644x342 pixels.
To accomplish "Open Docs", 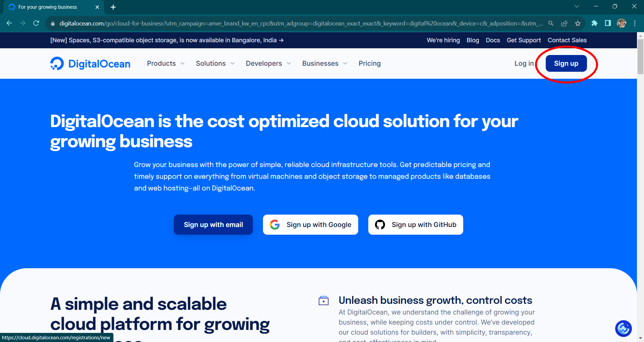I will [493, 40].
